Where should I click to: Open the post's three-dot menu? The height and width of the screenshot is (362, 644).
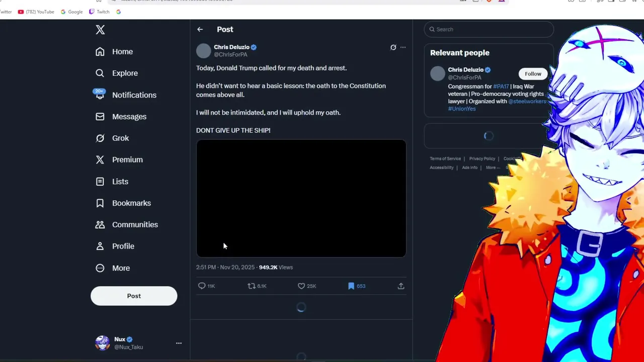coord(403,47)
